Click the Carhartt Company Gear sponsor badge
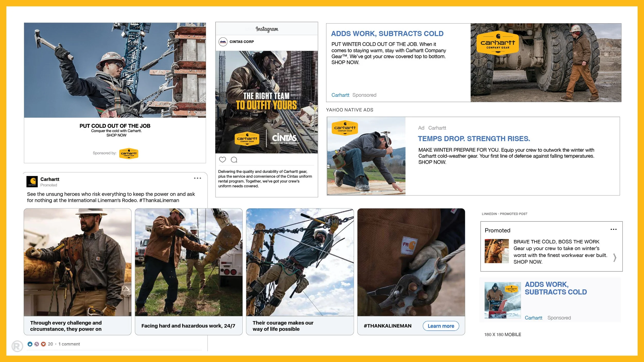Viewport: 644px width, 362px height. click(x=129, y=153)
